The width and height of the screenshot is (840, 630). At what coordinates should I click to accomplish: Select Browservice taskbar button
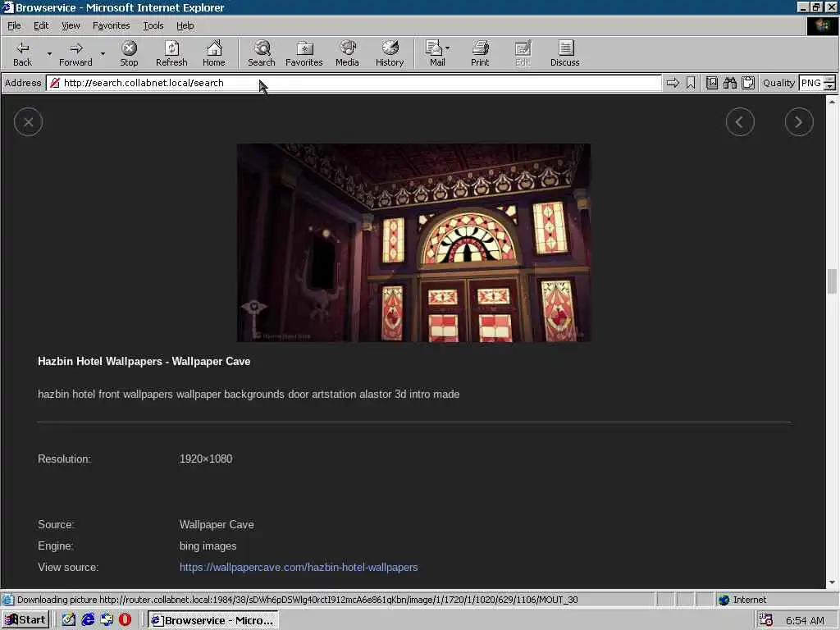[x=213, y=620]
